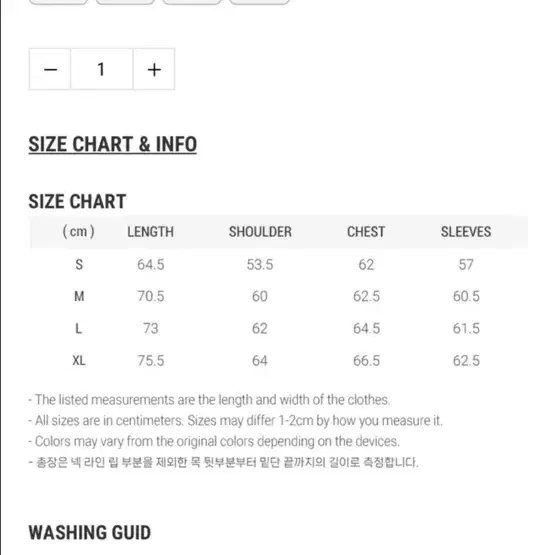Select the SHOULDER column header
555x555 pixels.
coord(260,232)
